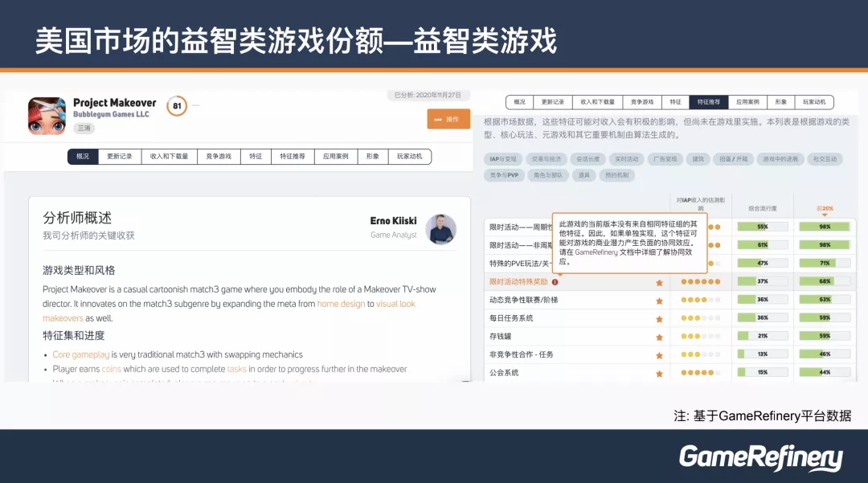
Task: Click the 动态竞争性联赛/阶梯 feature name
Action: click(x=524, y=300)
